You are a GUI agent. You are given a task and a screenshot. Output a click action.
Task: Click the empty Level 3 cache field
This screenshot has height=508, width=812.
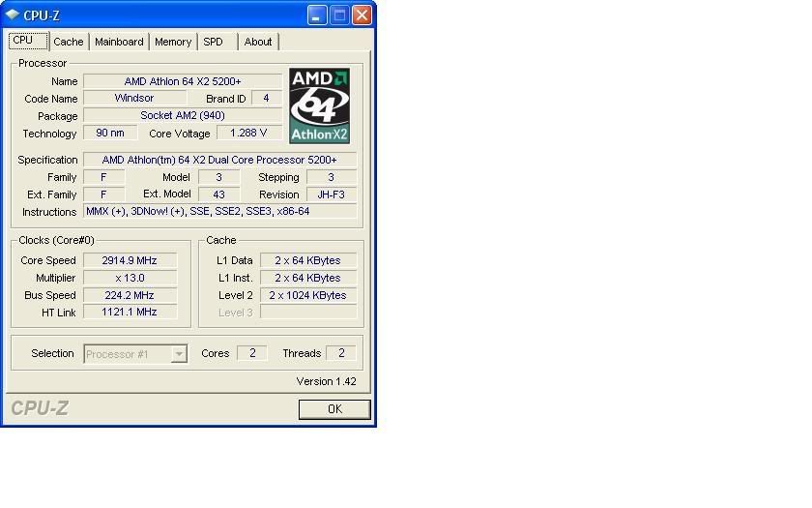(x=308, y=312)
